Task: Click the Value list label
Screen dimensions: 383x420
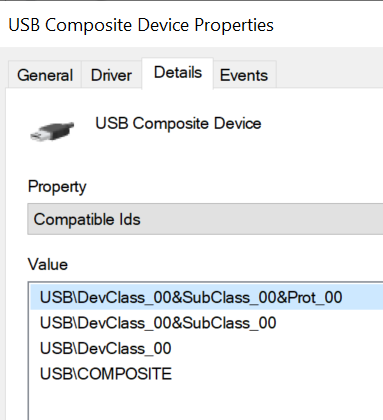Action: (x=48, y=264)
